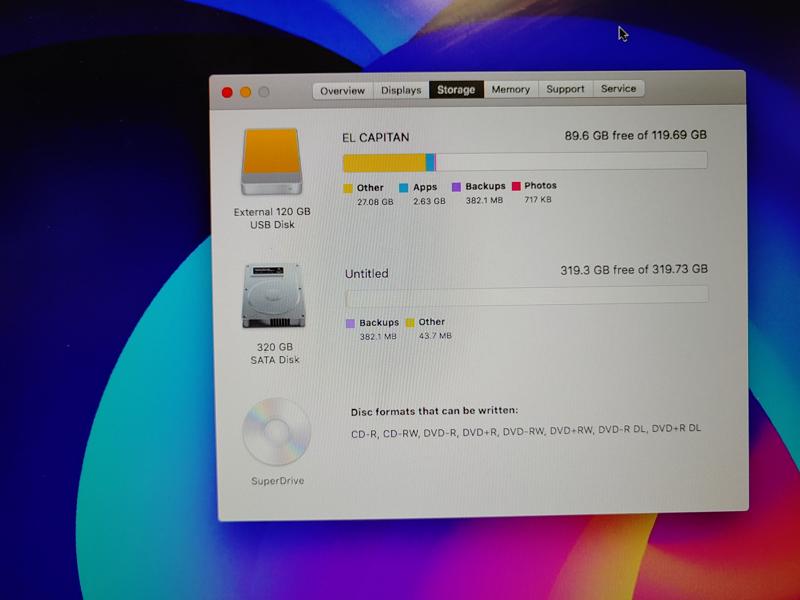Click the 320 GB SATA disk icon
The height and width of the screenshot is (600, 800).
click(273, 295)
